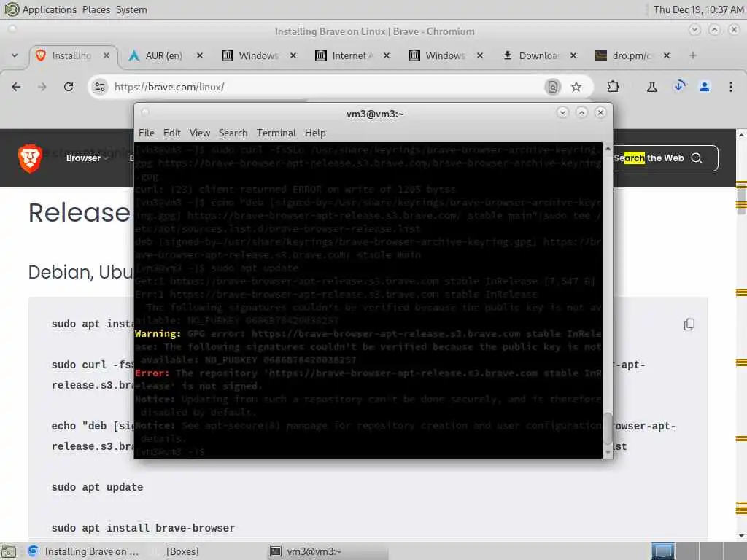Open terminal View menu
This screenshot has height=560, width=747.
point(200,133)
